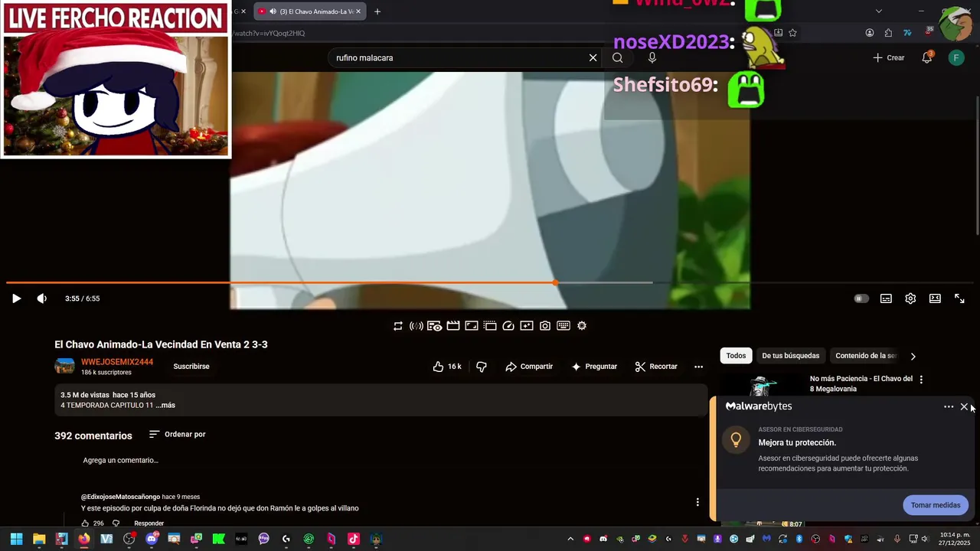Play the paused YouTube video
This screenshot has height=551, width=980.
pos(16,298)
